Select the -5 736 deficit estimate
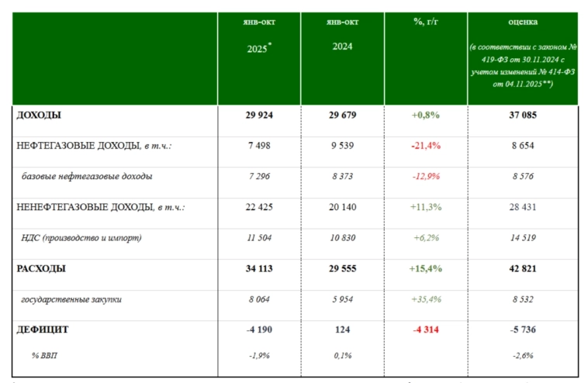This screenshot has height=383, width=588. point(523,330)
